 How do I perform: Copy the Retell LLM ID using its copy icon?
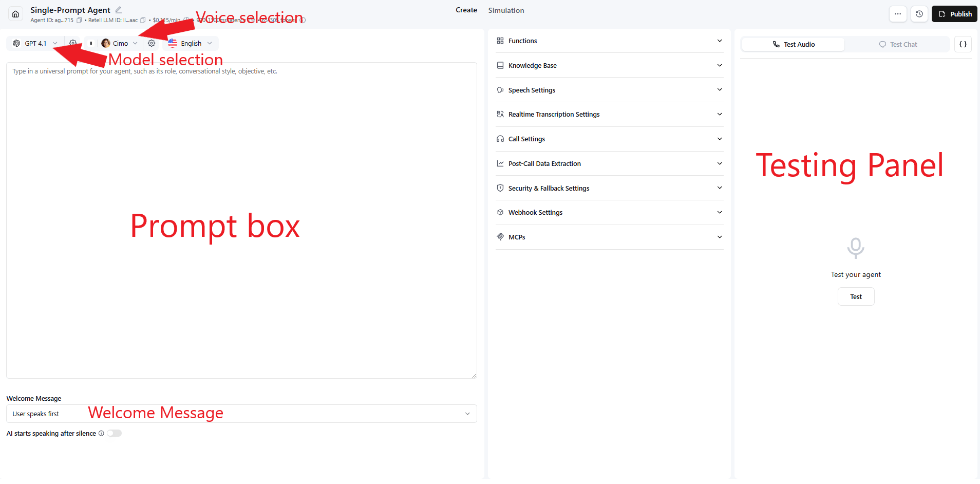point(143,20)
